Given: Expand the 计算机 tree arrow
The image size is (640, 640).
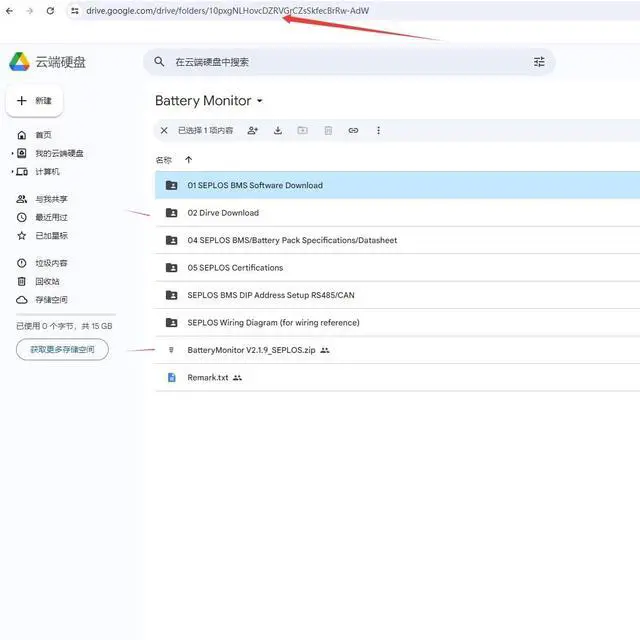Looking at the screenshot, I should 12,172.
